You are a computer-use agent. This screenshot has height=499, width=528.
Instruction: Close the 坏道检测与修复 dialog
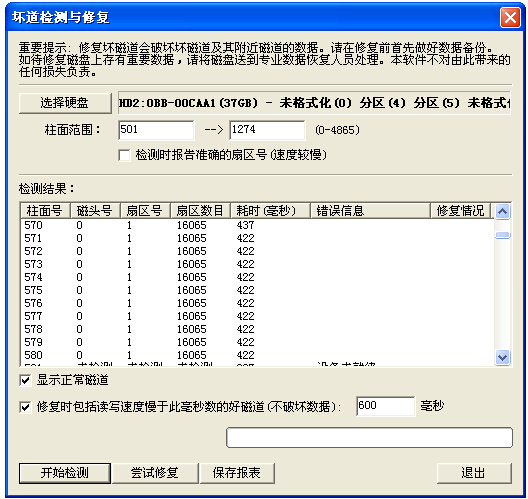click(x=510, y=18)
